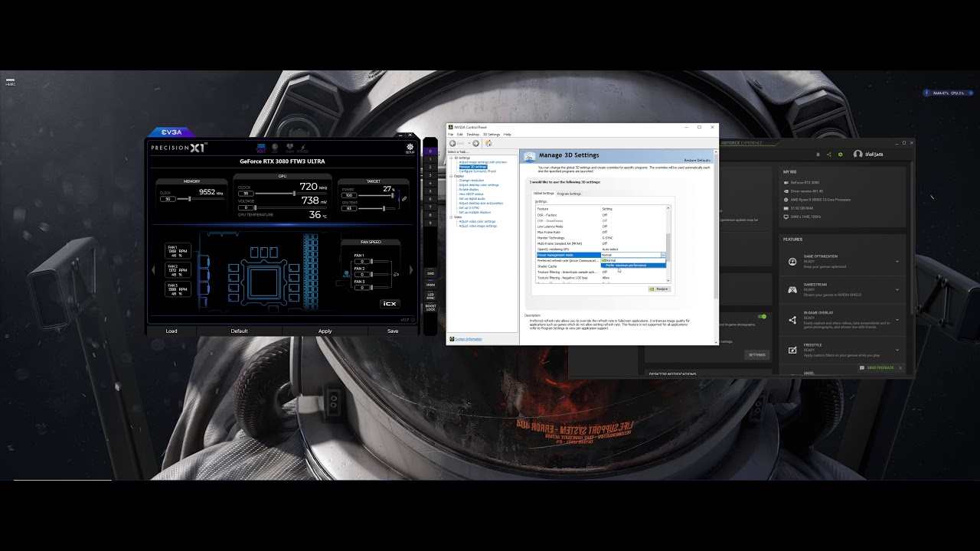Screen dimensions: 980x551
Task: Click the GPU clock offset slider
Action: pyautogui.click(x=291, y=194)
